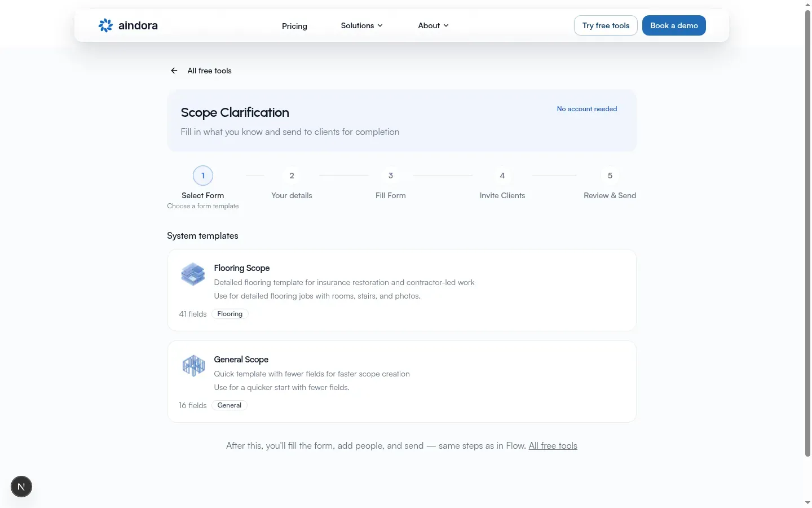Jump to step 4 circle

pos(502,176)
